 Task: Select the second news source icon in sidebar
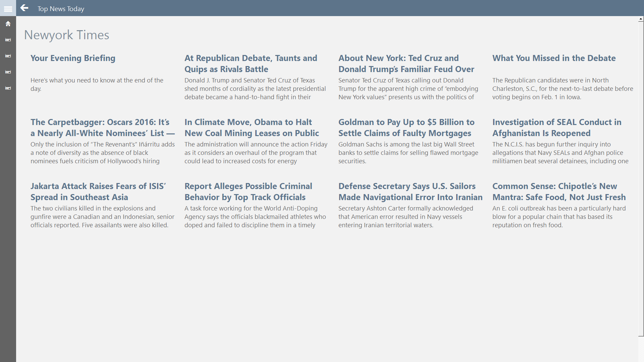pyautogui.click(x=8, y=56)
